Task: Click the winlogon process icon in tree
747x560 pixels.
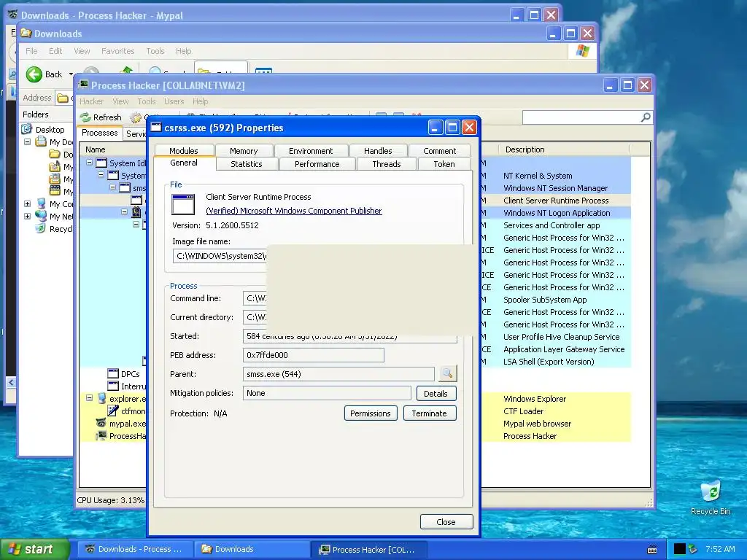Action: tap(136, 212)
